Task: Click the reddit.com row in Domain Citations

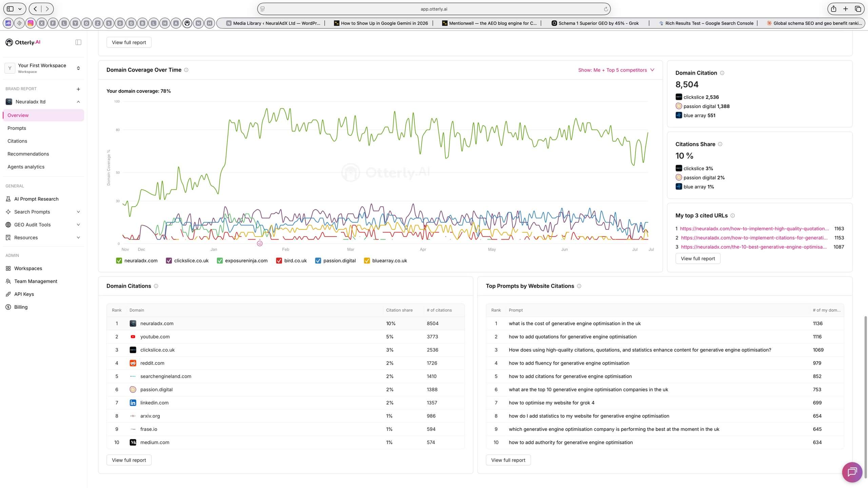Action: coord(285,363)
